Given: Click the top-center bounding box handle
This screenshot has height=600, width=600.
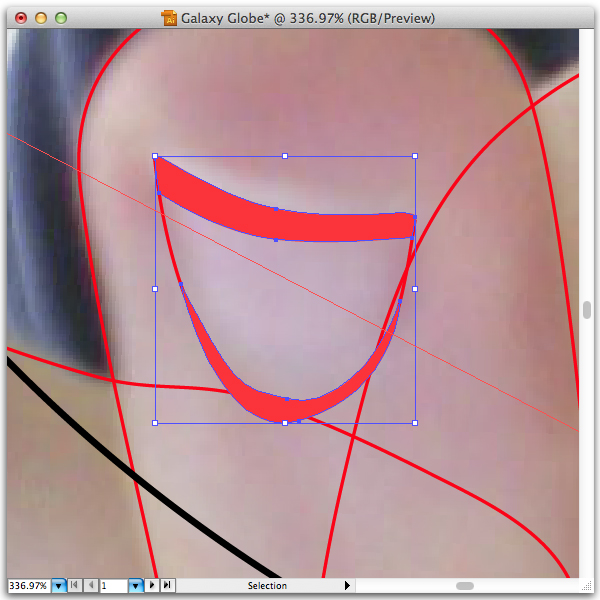Looking at the screenshot, I should click(x=285, y=156).
